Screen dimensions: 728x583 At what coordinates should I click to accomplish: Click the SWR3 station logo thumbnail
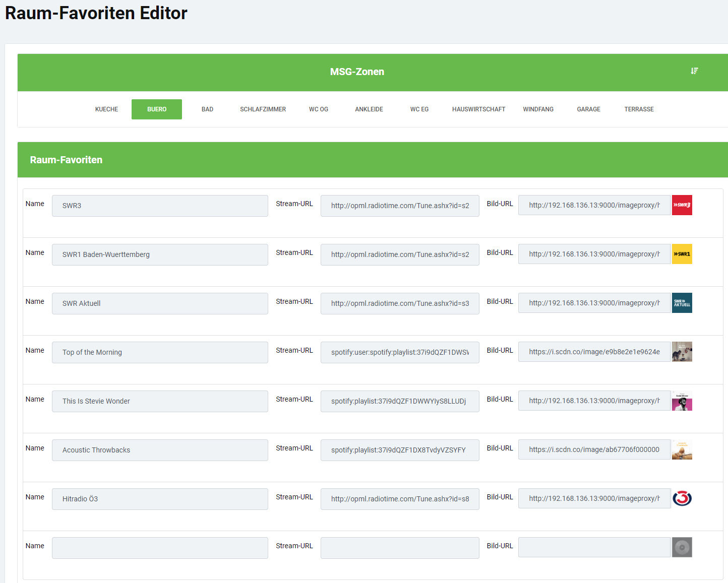(x=682, y=205)
